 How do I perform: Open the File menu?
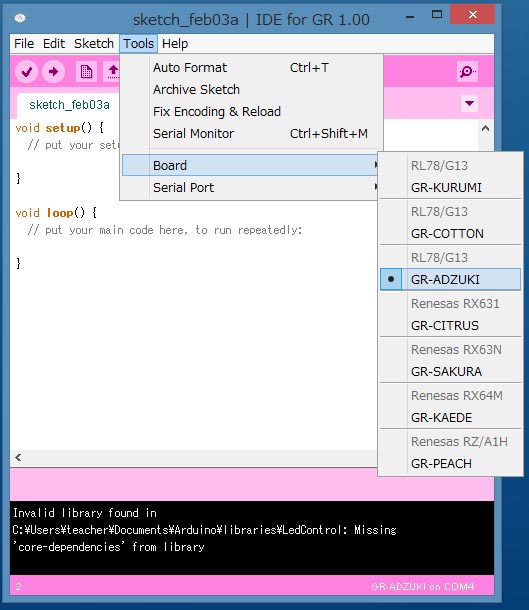24,44
